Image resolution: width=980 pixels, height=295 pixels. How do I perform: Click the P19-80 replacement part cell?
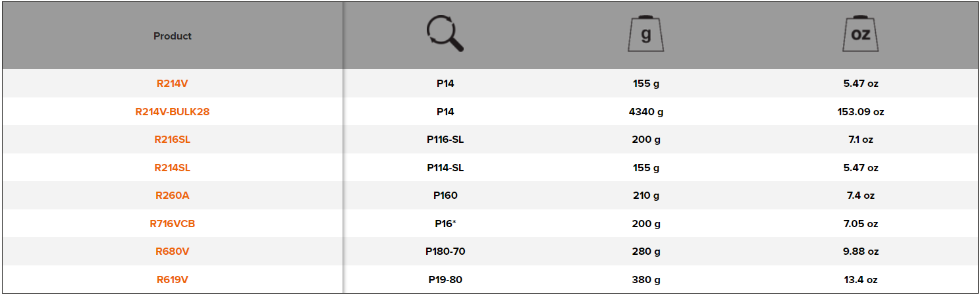445,280
